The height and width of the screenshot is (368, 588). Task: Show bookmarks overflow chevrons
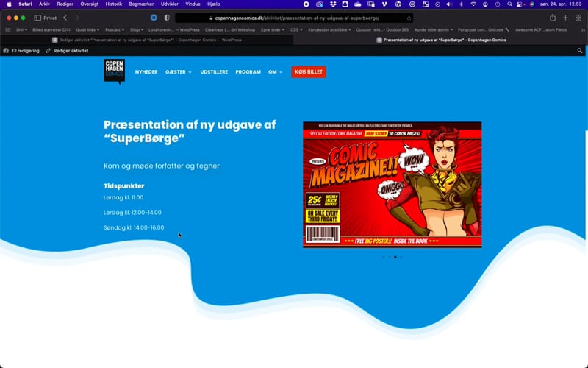click(582, 29)
